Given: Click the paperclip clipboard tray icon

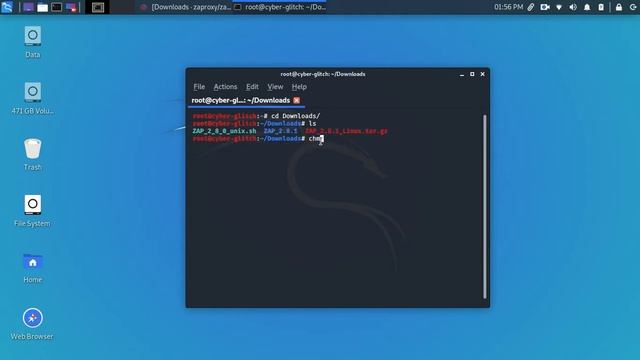Looking at the screenshot, I should (531, 7).
